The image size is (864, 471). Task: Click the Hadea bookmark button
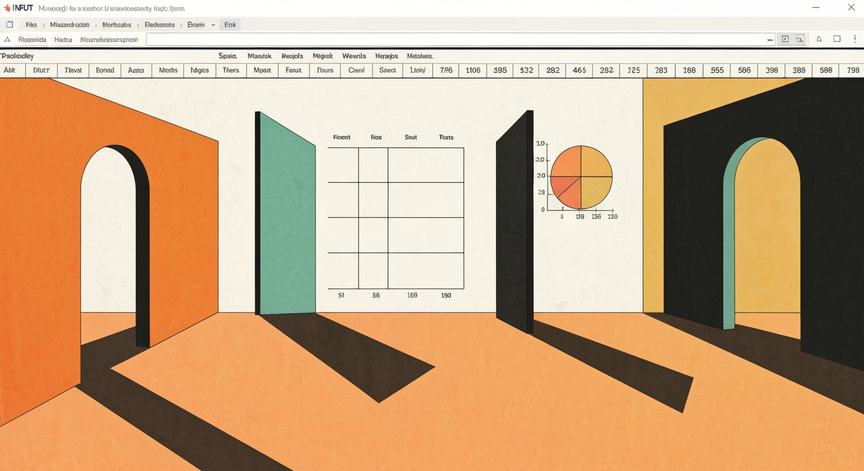tap(63, 40)
